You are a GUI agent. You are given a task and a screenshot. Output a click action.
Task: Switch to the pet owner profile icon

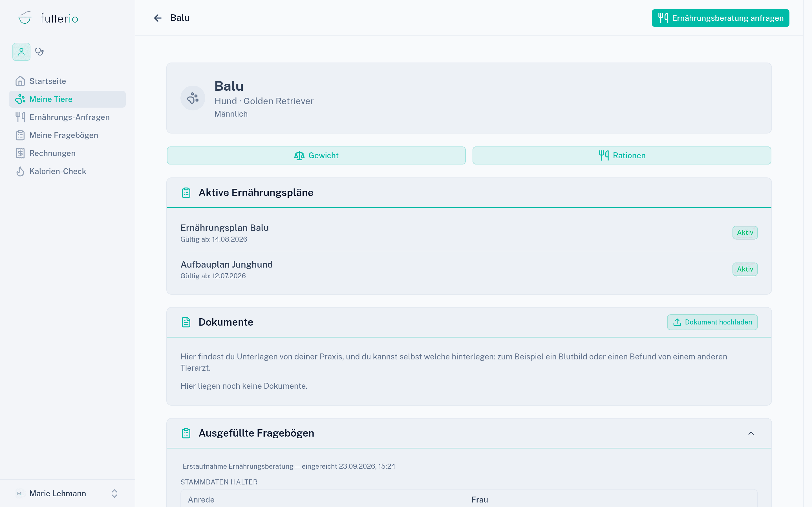[x=21, y=52]
